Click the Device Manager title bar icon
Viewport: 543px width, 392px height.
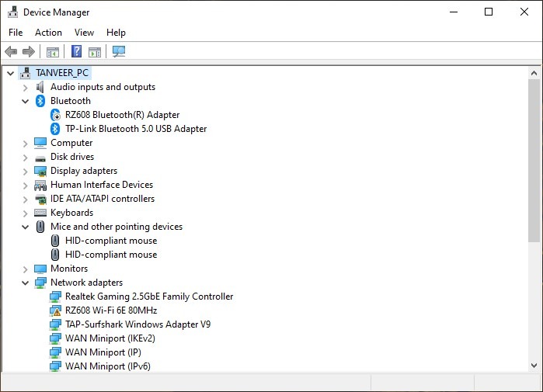click(12, 12)
